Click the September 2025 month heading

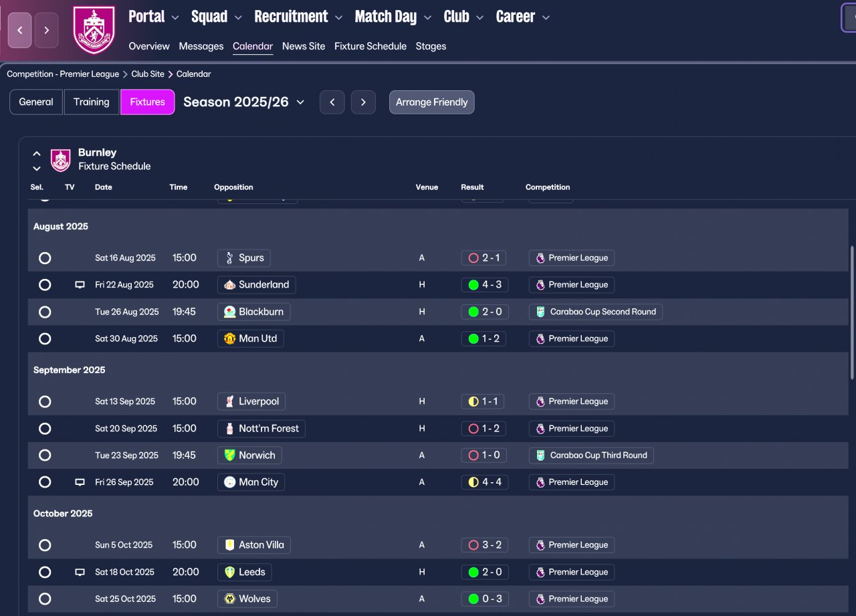[70, 370]
